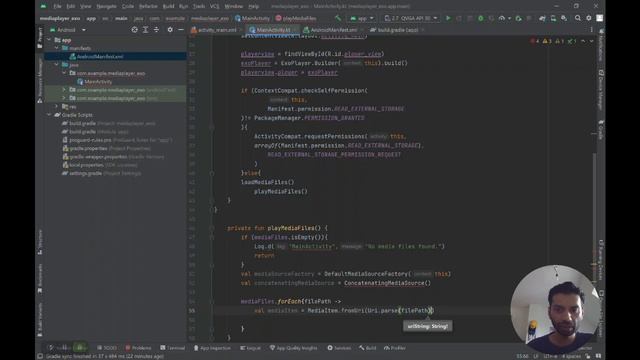
Task: Switch to the AndroidManifest.xml editor tab
Action: [333, 30]
